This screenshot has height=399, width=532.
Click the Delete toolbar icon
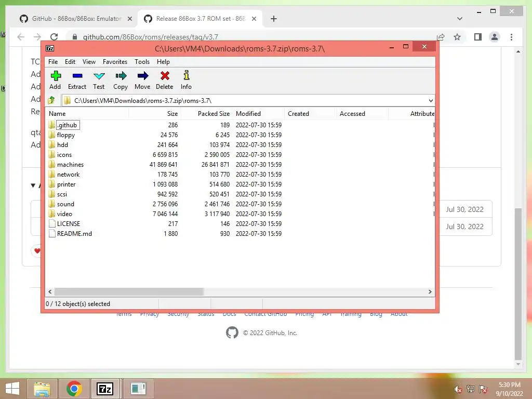165,76
